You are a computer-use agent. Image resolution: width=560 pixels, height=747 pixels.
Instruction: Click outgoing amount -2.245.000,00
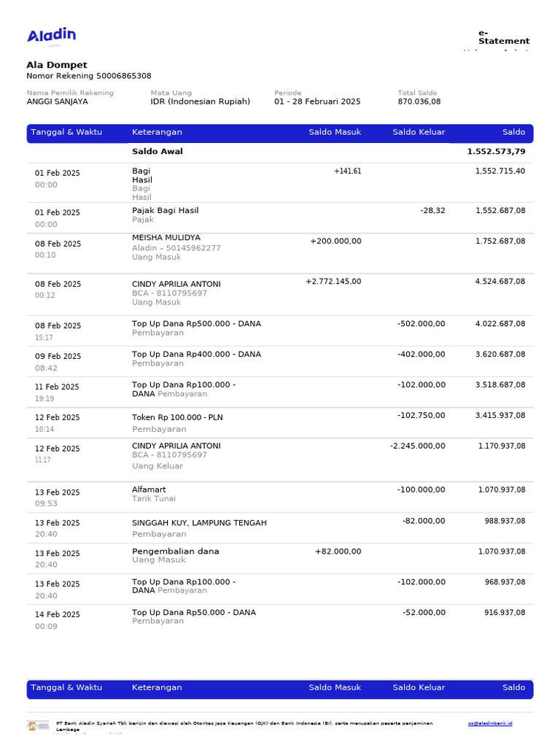coord(418,446)
